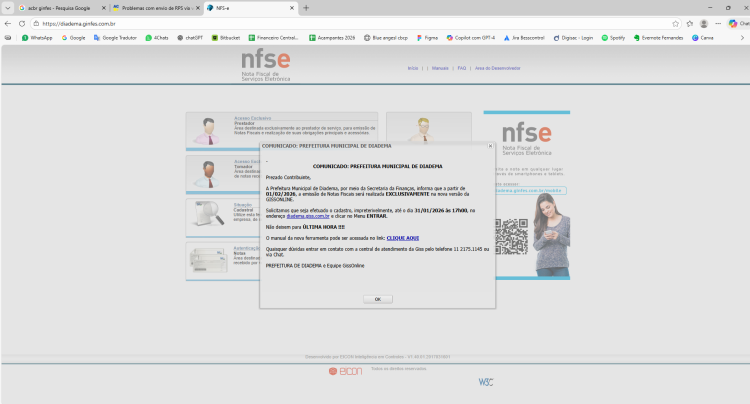Close the COMUNICADO dialog with its X
The image size is (750, 404).
tap(490, 146)
